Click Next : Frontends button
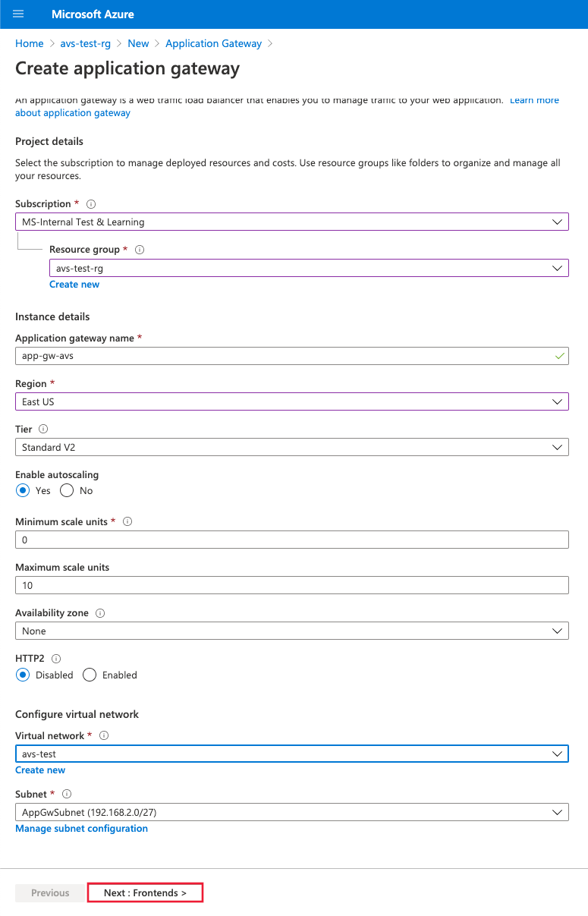 145,893
